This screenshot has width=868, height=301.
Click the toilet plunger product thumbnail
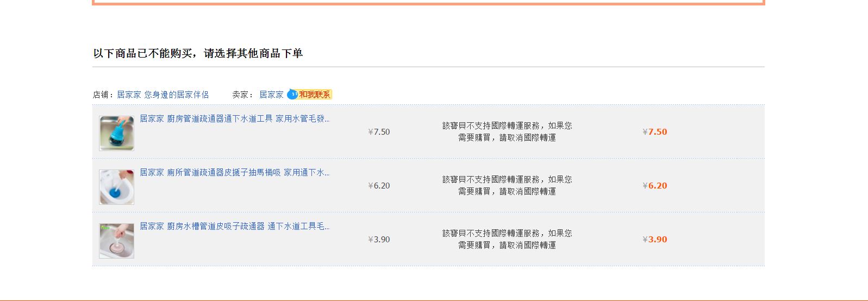[x=116, y=186]
